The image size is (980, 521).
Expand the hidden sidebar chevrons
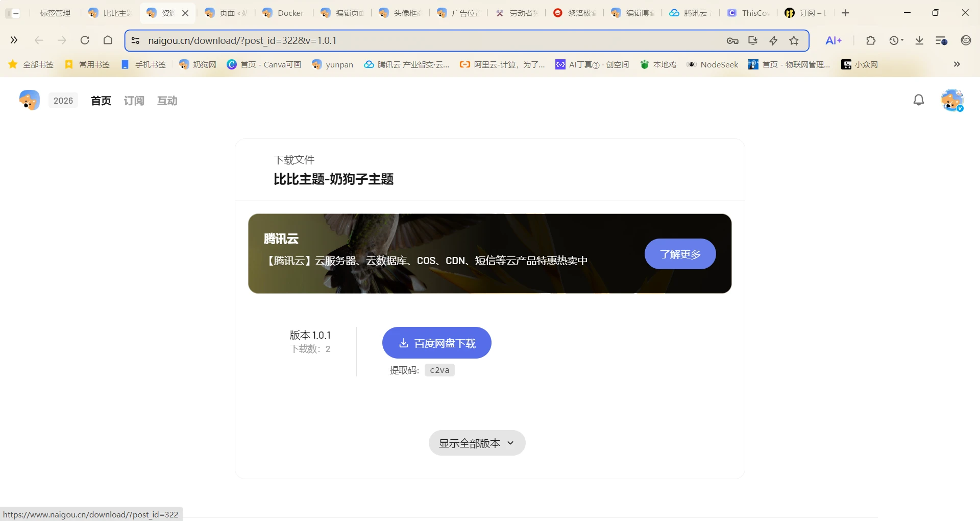[x=14, y=40]
